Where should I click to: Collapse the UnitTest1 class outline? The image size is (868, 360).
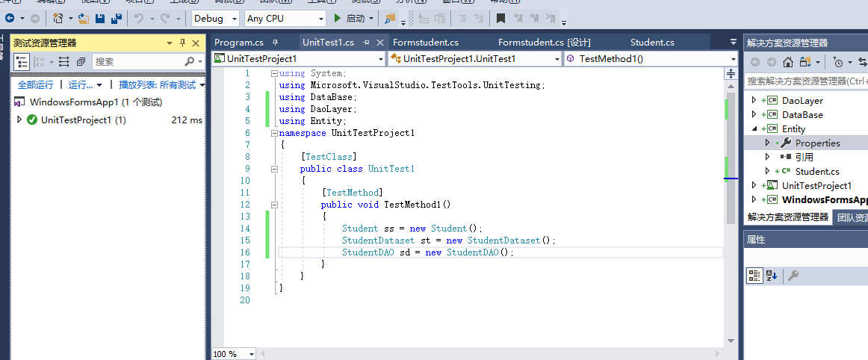click(x=274, y=169)
